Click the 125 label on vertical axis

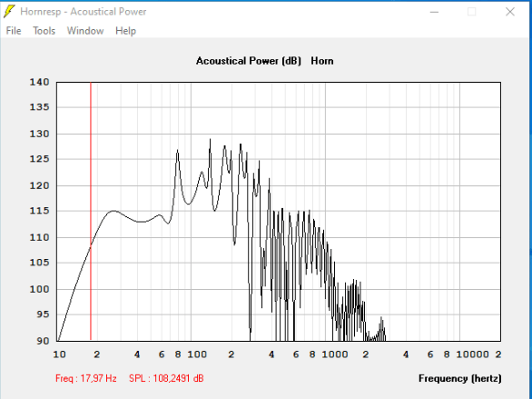point(40,159)
